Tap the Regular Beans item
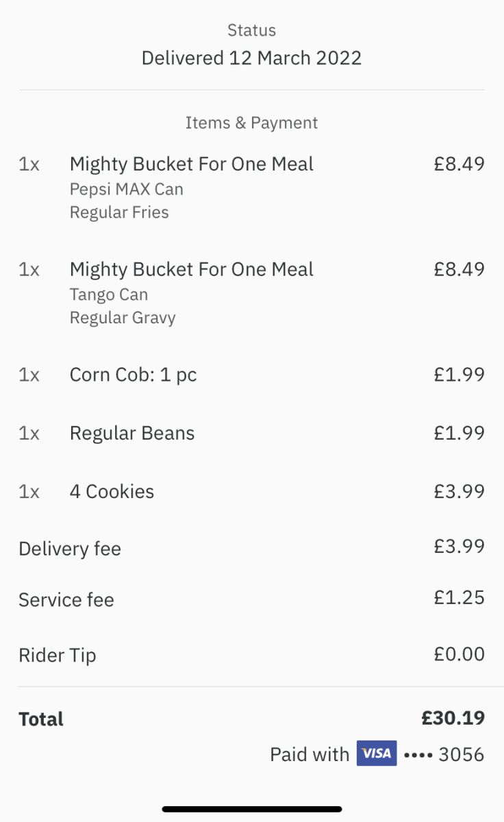Viewport: 504px width, 822px height. 132,433
